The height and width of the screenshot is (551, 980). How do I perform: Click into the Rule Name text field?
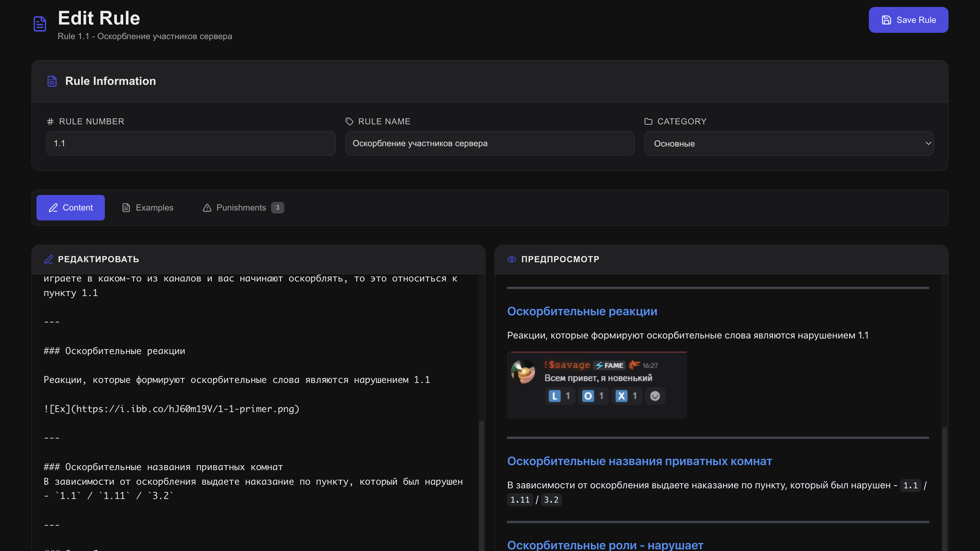tap(490, 143)
